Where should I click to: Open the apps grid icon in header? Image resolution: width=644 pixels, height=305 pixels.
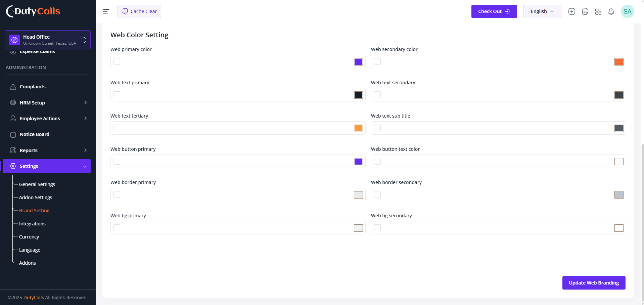598,11
